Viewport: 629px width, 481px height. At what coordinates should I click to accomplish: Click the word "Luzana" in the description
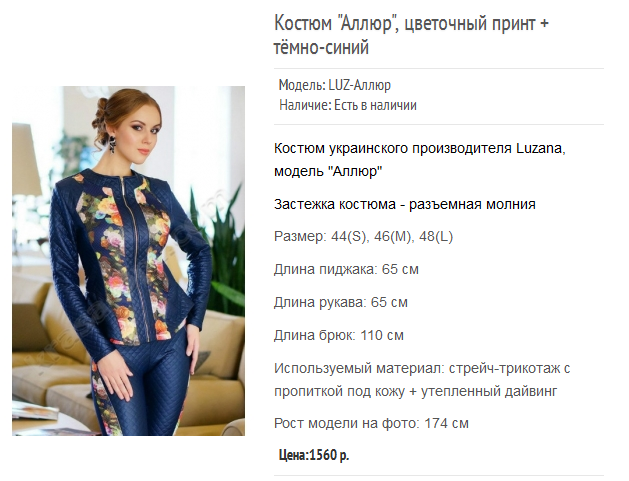click(x=539, y=148)
